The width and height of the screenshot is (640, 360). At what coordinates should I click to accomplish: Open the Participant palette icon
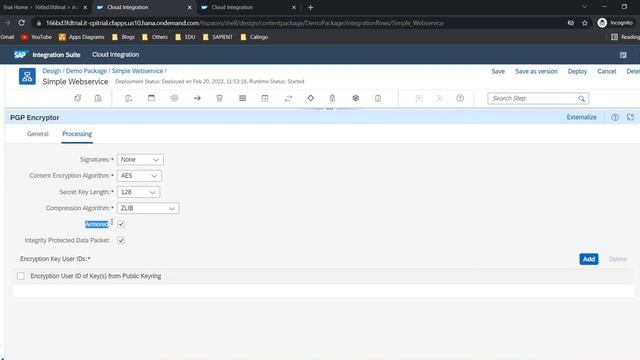pyautogui.click(x=129, y=98)
